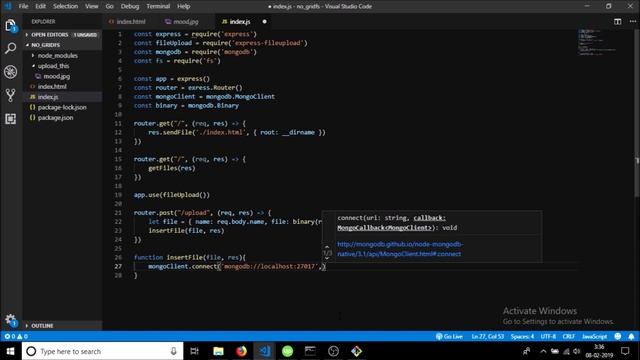Click Ln 27, Col 53 cursor position
Image resolution: width=640 pixels, height=360 pixels.
[x=487, y=336]
